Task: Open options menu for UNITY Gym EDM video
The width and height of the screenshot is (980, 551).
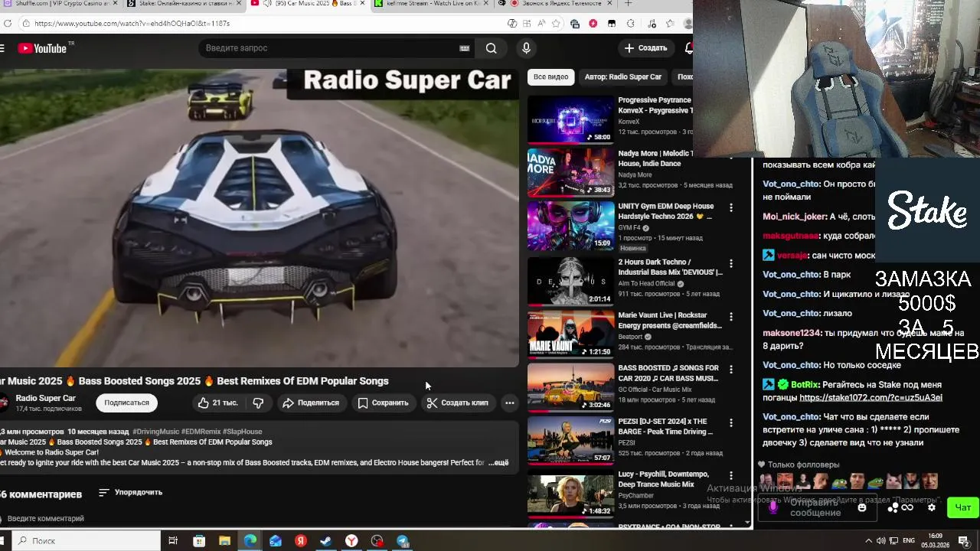Action: 731,207
